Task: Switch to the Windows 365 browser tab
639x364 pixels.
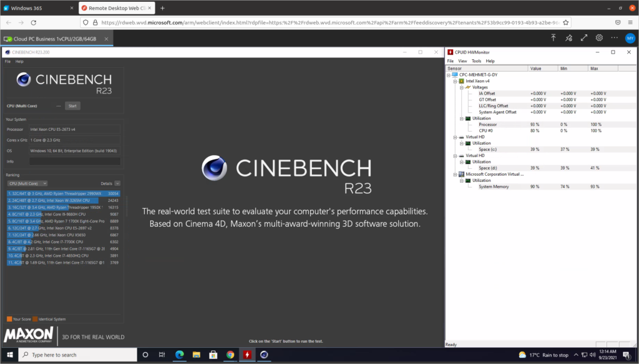Action: coord(38,8)
